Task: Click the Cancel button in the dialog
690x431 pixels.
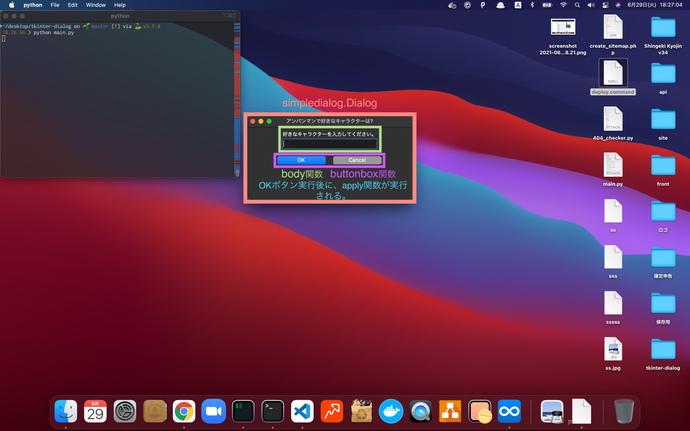Action: click(x=357, y=160)
